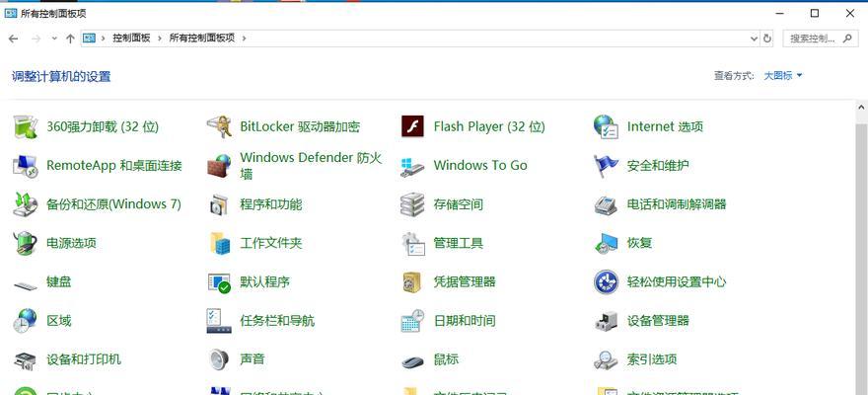Click the 声音 text label

252,359
